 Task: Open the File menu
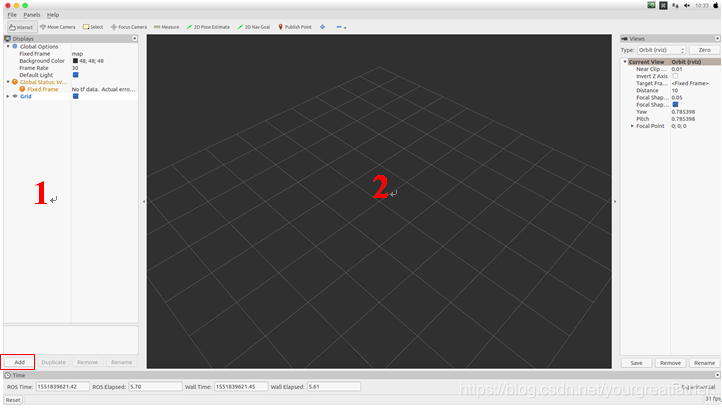click(12, 15)
